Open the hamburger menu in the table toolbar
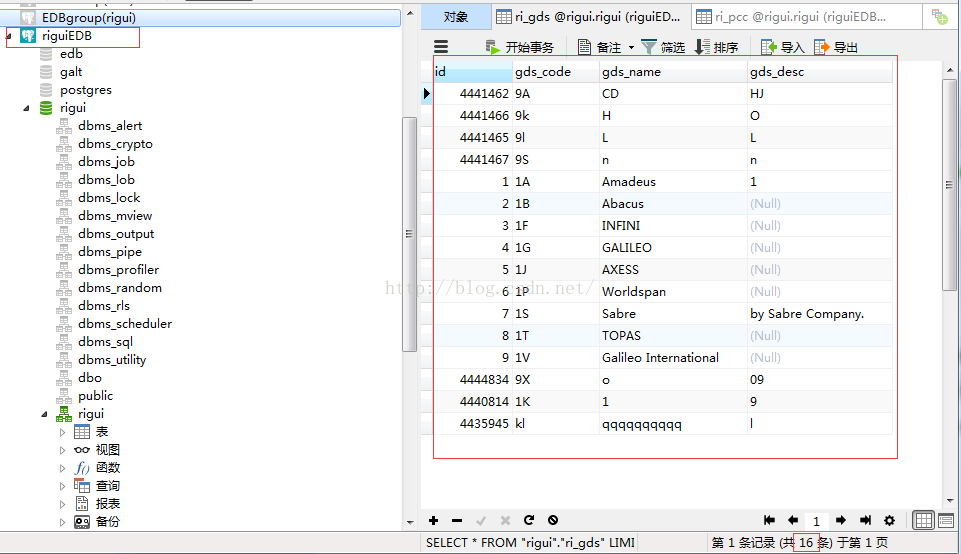 tap(441, 47)
